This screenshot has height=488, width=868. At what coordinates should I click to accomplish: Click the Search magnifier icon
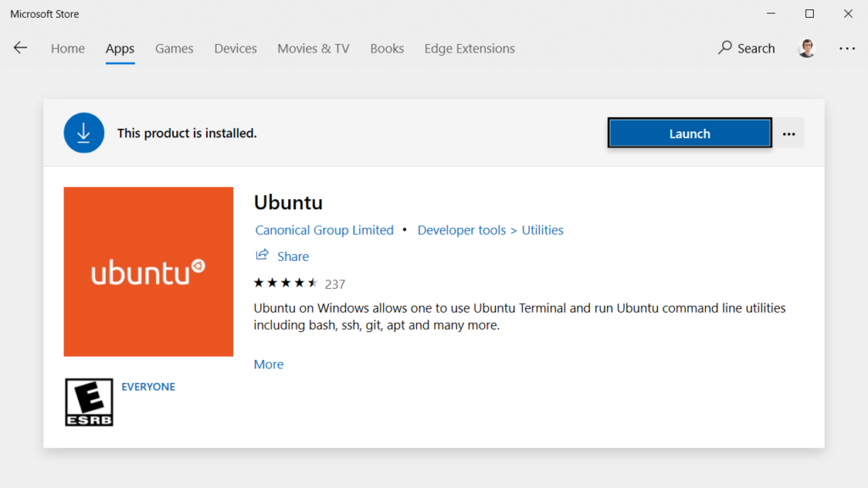pyautogui.click(x=725, y=48)
